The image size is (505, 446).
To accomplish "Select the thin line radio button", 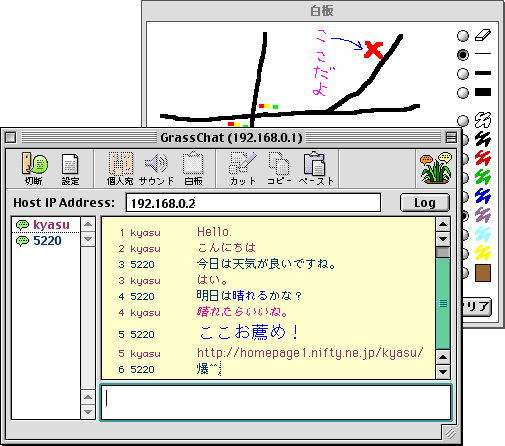I will point(463,54).
